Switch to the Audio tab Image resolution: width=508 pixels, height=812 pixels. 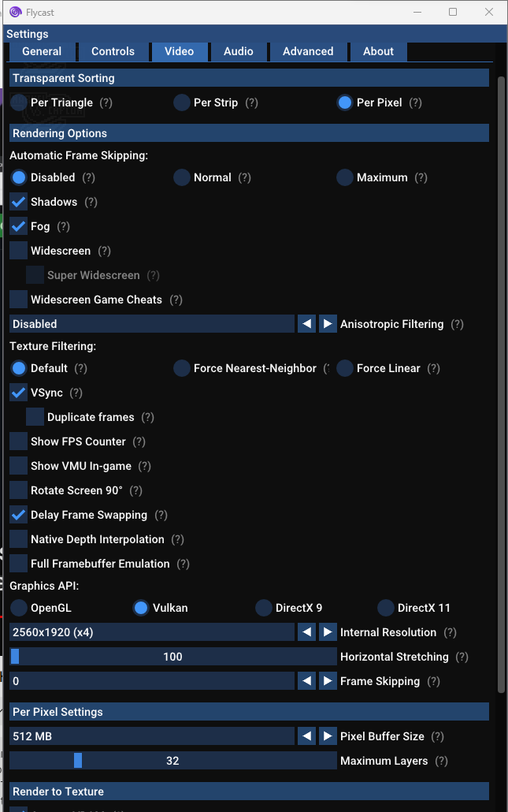(x=238, y=50)
